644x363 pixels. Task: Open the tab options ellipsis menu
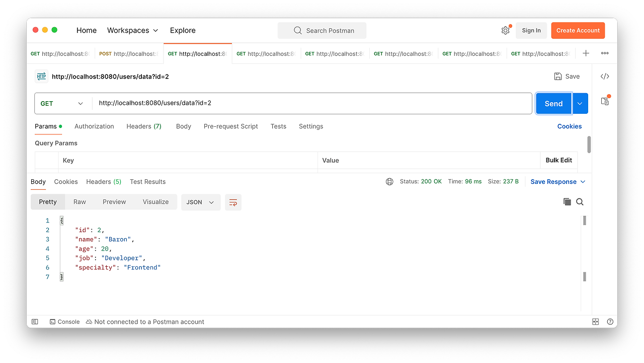point(605,53)
